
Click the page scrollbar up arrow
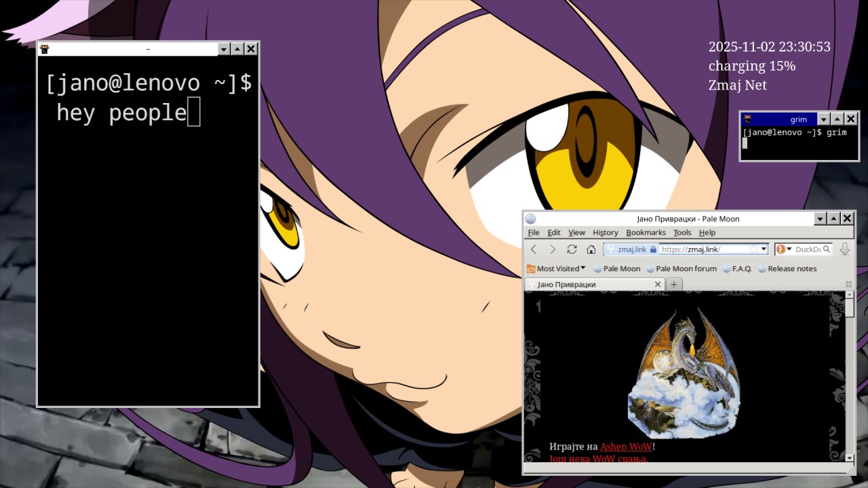tap(850, 296)
